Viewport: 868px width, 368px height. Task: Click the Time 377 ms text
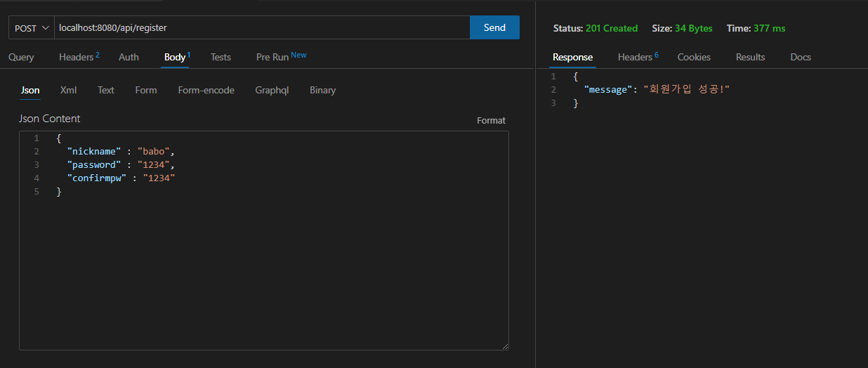click(x=756, y=28)
